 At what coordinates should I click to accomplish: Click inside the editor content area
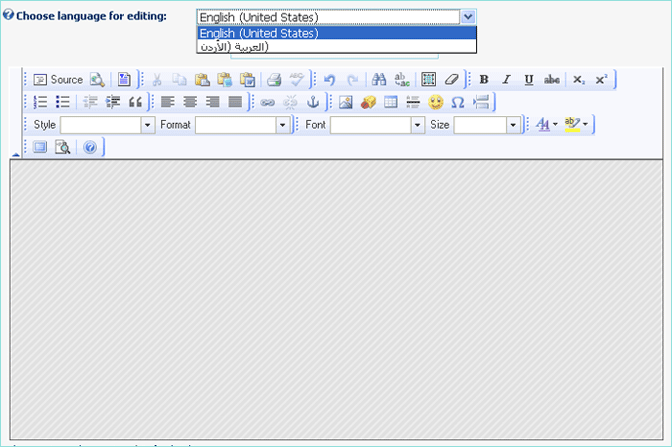(336, 299)
